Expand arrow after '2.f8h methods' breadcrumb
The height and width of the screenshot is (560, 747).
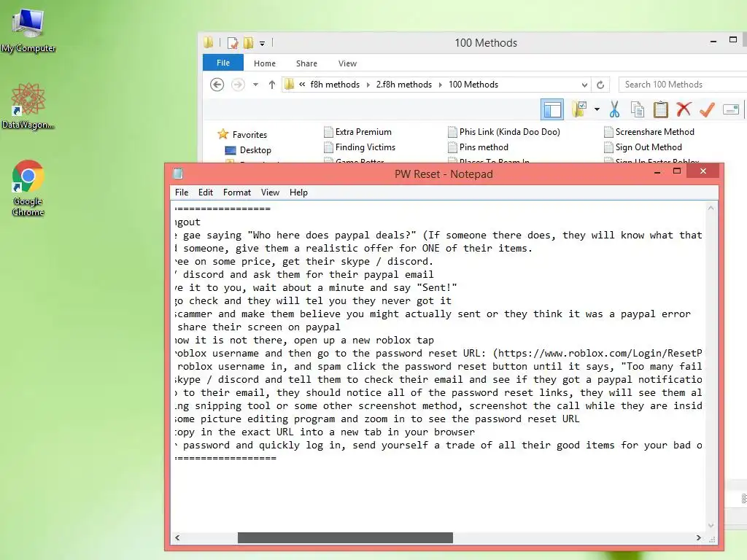point(440,85)
